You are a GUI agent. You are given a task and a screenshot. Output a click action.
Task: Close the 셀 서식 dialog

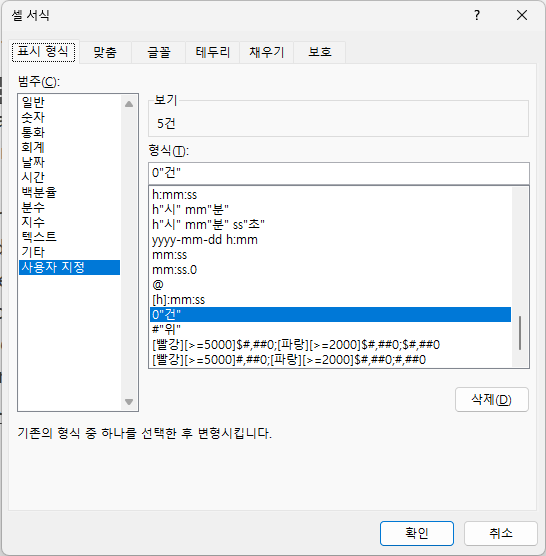(522, 15)
